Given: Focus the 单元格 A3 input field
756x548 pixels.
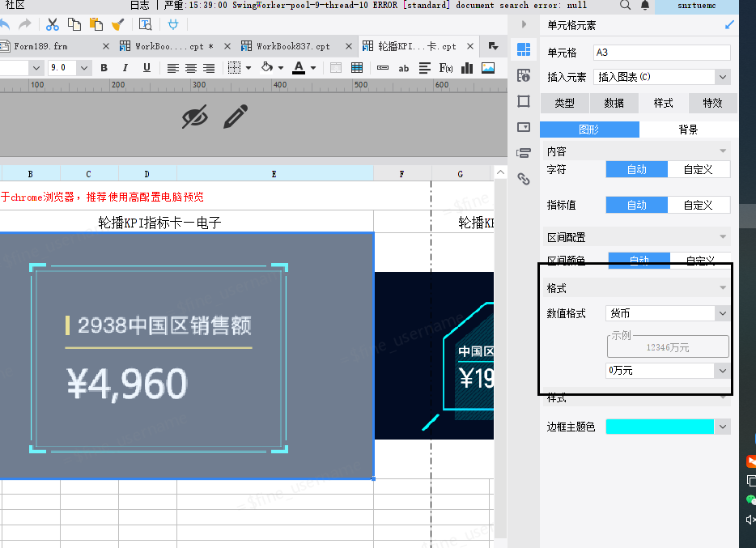Looking at the screenshot, I should pos(661,53).
